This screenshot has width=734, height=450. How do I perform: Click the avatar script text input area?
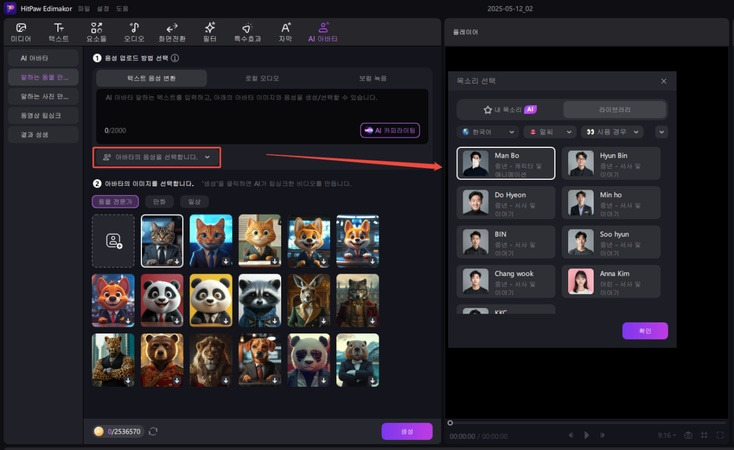coord(262,116)
